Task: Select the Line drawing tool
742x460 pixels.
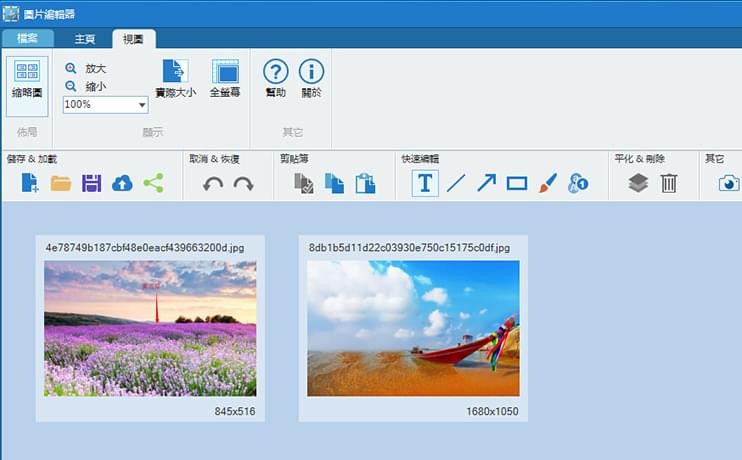Action: (x=456, y=183)
